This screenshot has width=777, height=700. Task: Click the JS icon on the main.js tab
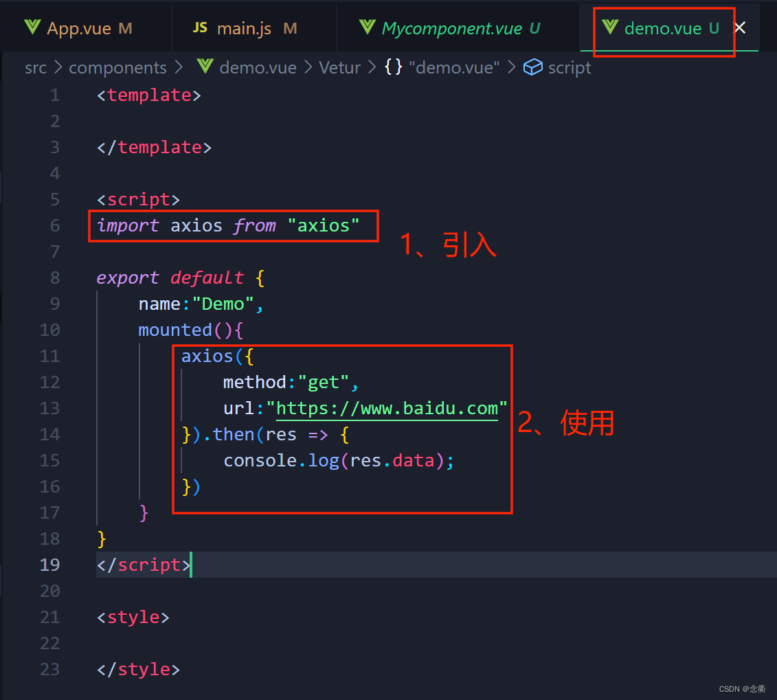coord(199,27)
